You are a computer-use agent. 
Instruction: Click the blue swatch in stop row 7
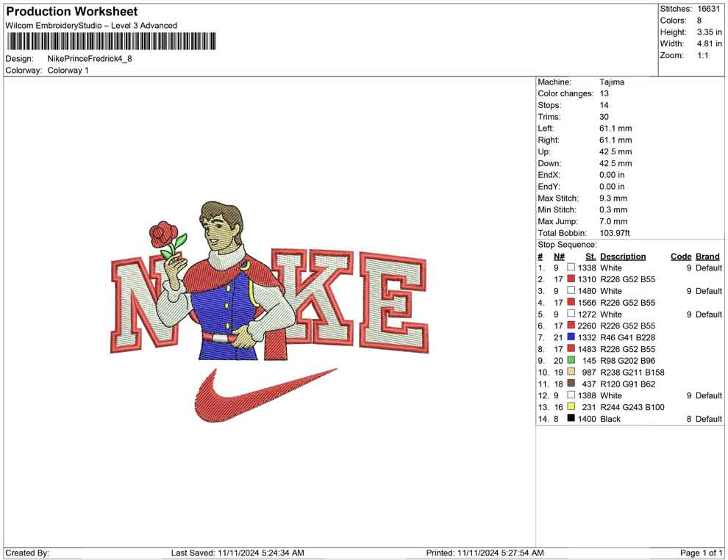pos(571,337)
